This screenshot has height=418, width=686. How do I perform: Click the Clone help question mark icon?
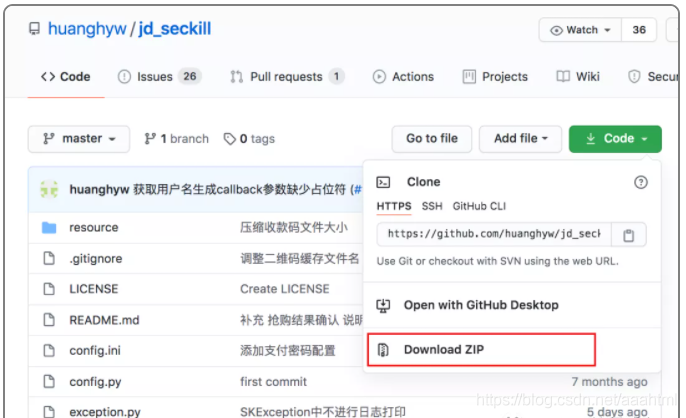tap(640, 182)
